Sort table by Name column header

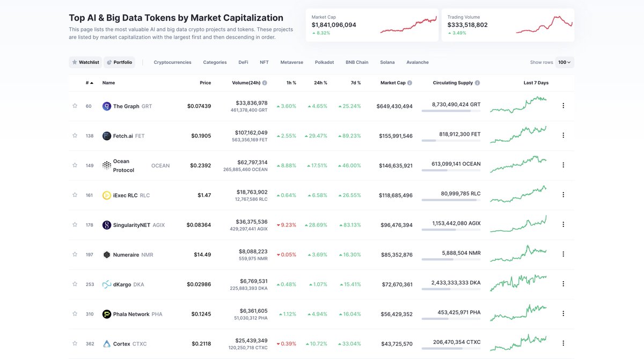click(108, 83)
